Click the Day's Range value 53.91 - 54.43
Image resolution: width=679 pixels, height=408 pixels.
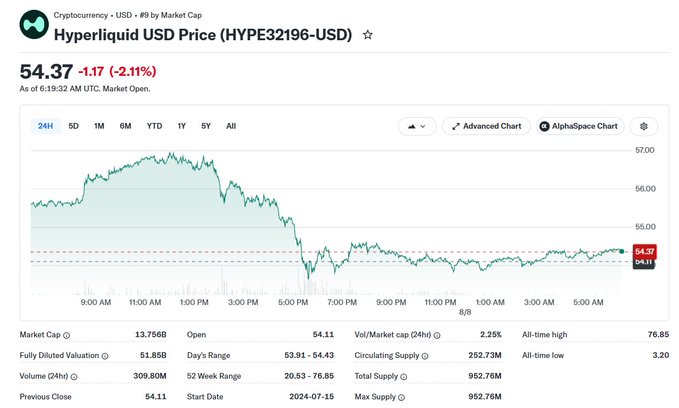(x=309, y=356)
